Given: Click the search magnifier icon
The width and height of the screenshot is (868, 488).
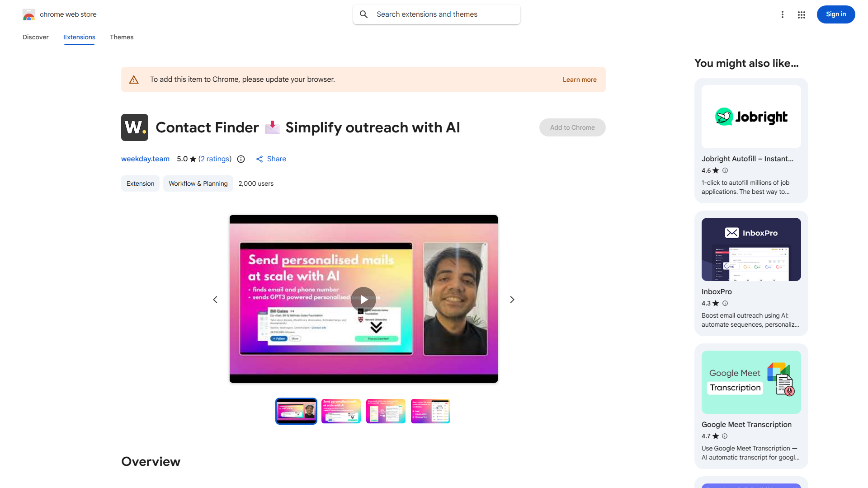Looking at the screenshot, I should click(x=364, y=14).
